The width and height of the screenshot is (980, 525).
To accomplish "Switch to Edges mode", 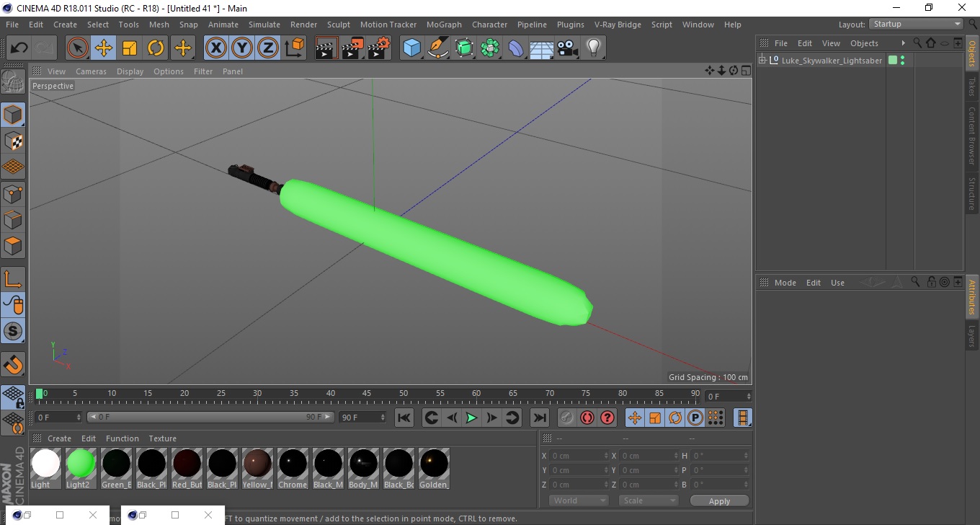I will pos(13,219).
